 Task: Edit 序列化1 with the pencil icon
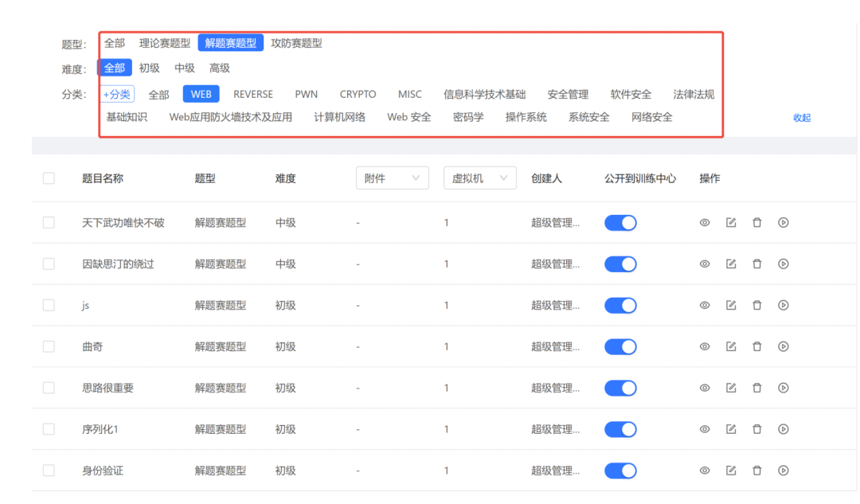pos(730,429)
